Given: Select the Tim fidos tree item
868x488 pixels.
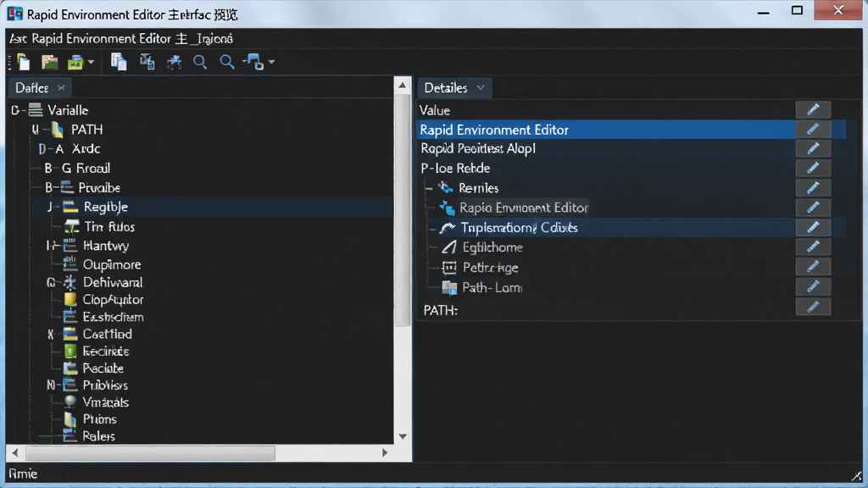Looking at the screenshot, I should click(109, 227).
